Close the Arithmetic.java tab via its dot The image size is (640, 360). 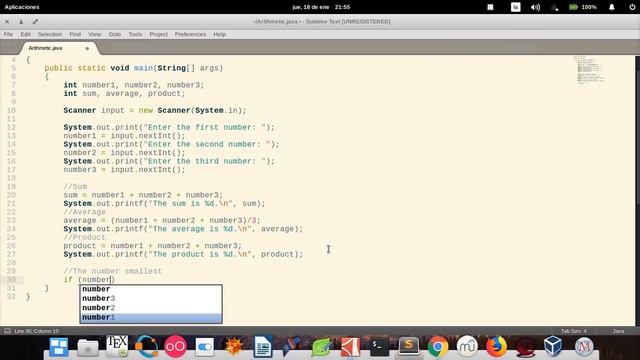[x=87, y=49]
